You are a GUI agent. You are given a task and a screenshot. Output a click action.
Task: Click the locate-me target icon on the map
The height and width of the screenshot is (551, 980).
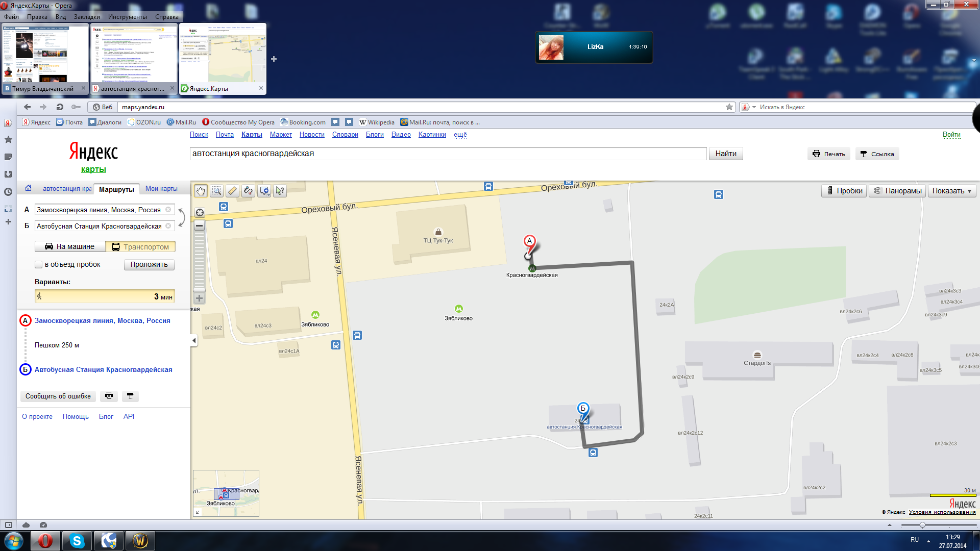click(x=200, y=213)
